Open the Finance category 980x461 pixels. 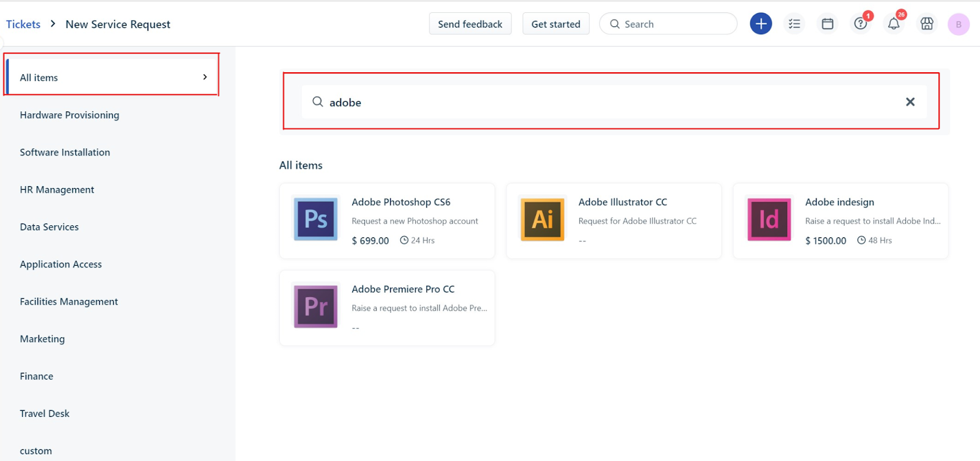click(x=36, y=377)
